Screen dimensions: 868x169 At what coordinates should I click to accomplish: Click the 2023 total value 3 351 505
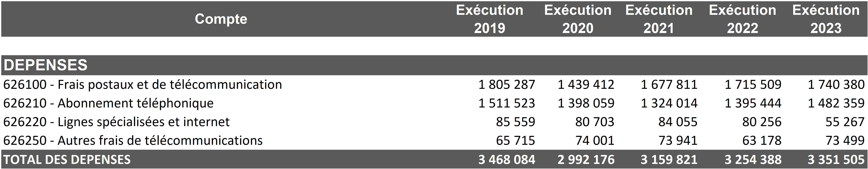pyautogui.click(x=836, y=160)
